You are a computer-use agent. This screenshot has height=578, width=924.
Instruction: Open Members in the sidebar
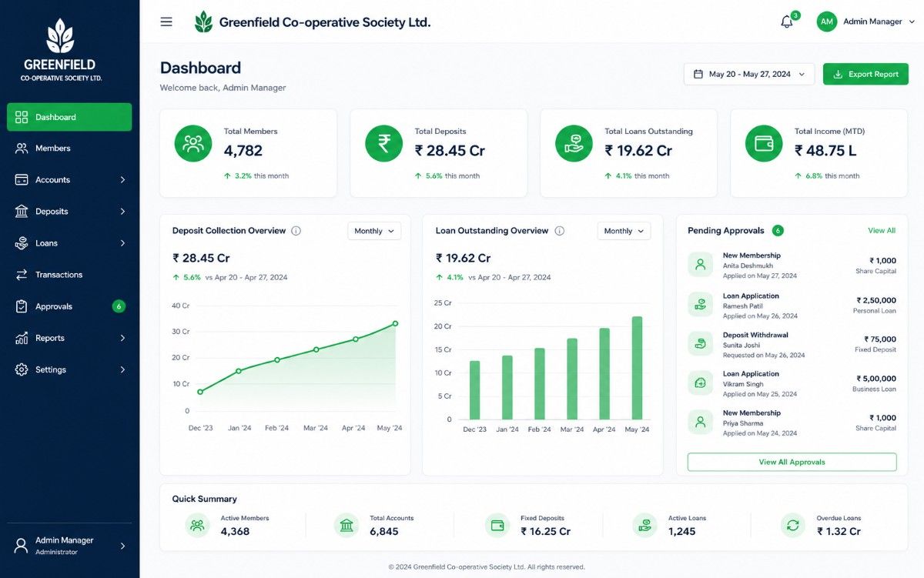pos(69,149)
